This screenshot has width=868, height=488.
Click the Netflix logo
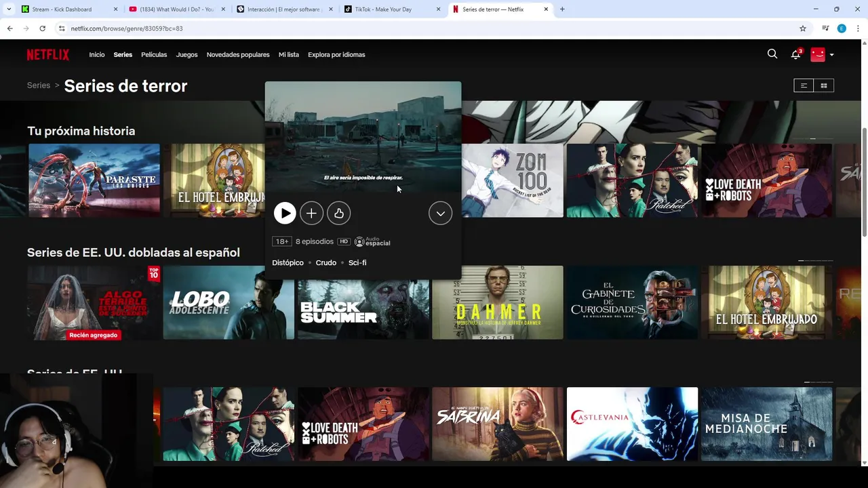point(48,55)
